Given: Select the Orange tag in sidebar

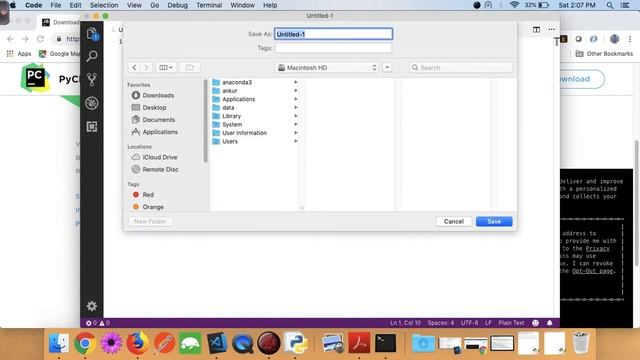Looking at the screenshot, I should point(153,207).
